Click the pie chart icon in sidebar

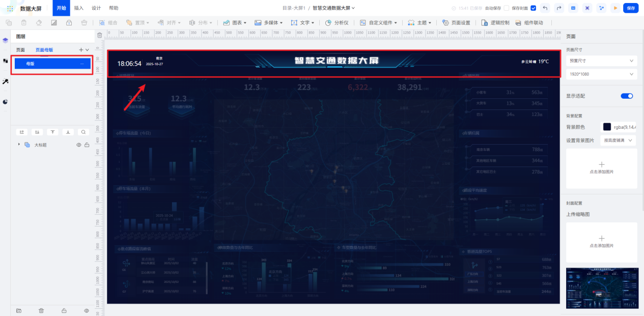pos(5,102)
